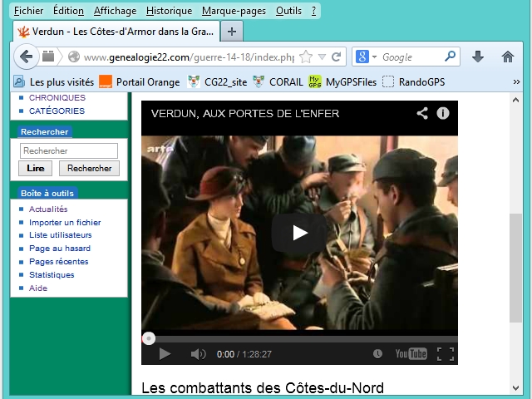Screen dimensions: 532x399
Task: Click the video info icon
Action: pyautogui.click(x=443, y=113)
